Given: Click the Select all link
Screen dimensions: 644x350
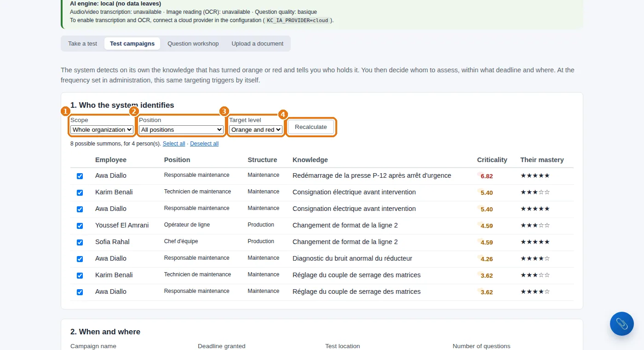Looking at the screenshot, I should click(174, 144).
